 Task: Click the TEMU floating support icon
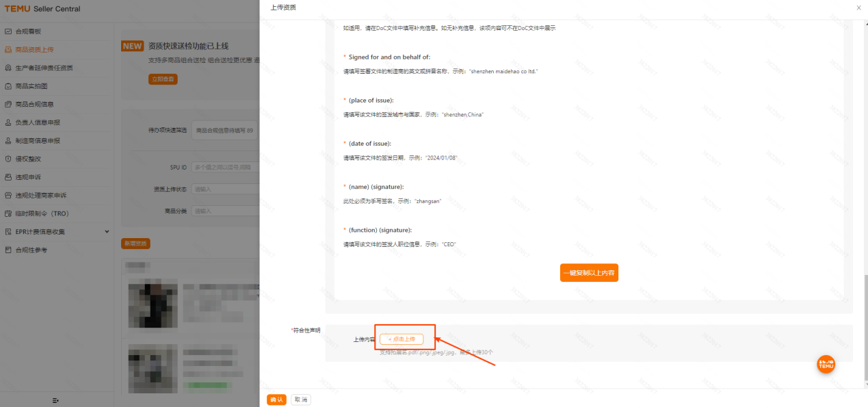[x=826, y=364]
